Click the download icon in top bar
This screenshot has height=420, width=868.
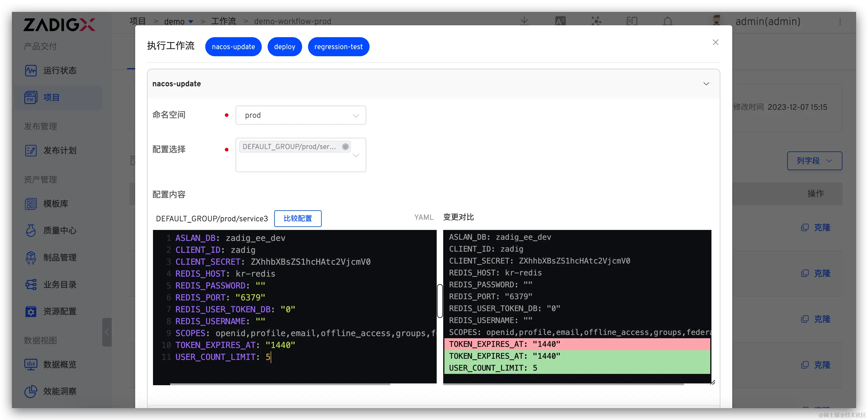524,21
